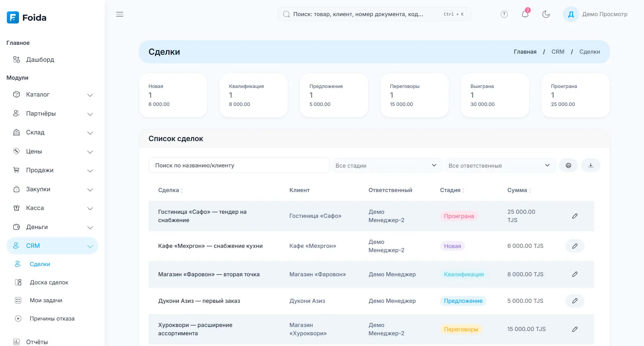This screenshot has height=346, width=644.
Task: Select the Проиграна stage summary card
Action: (x=575, y=95)
